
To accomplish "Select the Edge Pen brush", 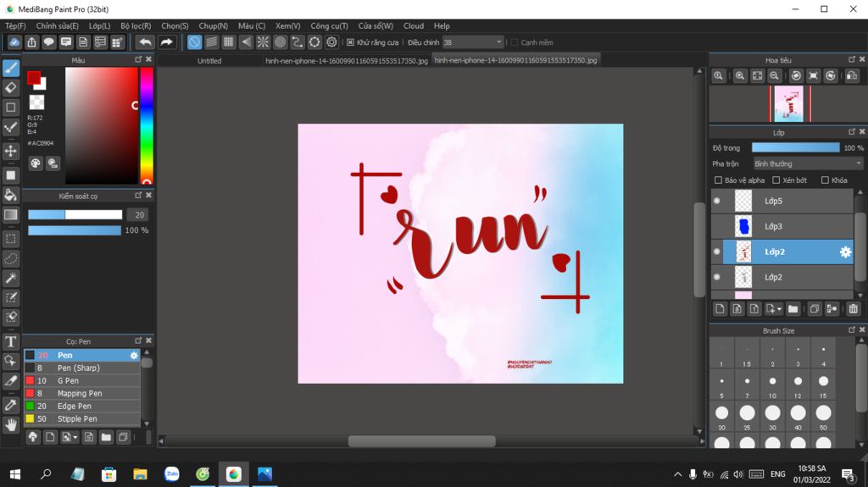I will 82,407.
